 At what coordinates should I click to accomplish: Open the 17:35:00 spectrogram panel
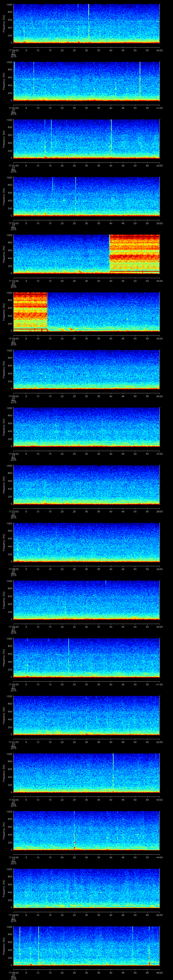86,369
